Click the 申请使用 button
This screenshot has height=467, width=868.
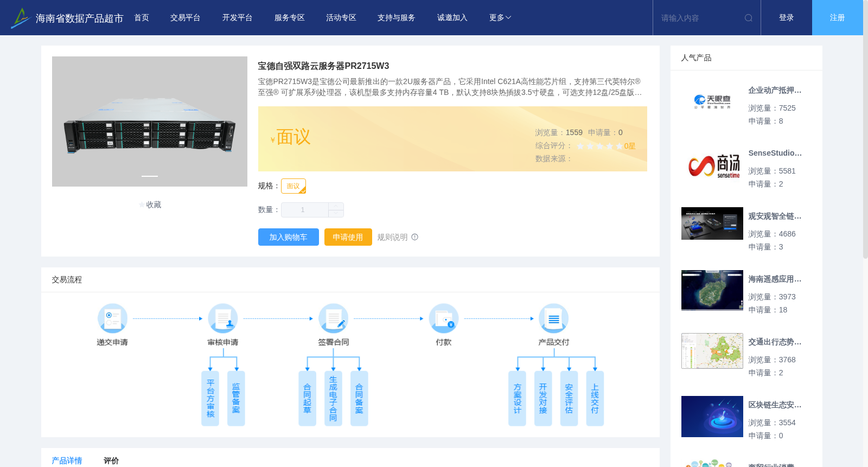click(x=348, y=237)
